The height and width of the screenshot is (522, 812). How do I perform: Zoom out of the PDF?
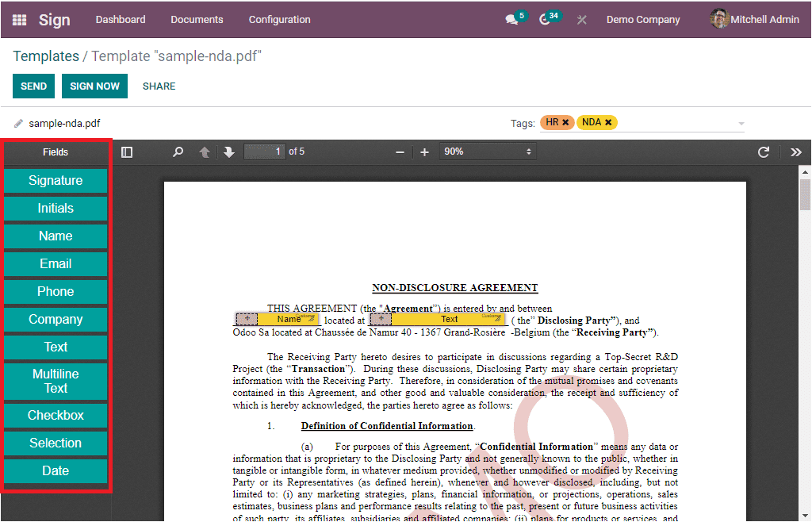[400, 152]
